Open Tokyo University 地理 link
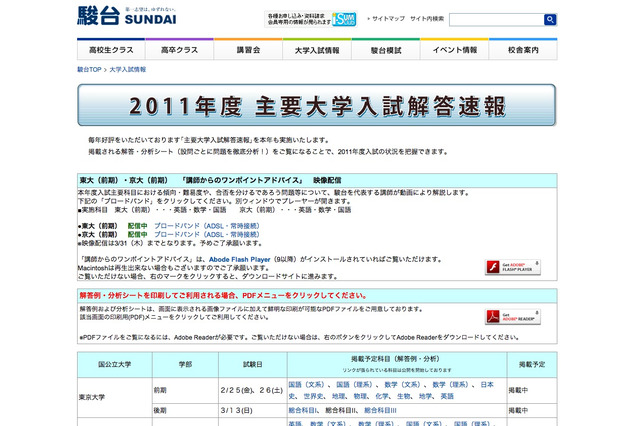Viewport: 640px width, 426px height. (x=338, y=396)
